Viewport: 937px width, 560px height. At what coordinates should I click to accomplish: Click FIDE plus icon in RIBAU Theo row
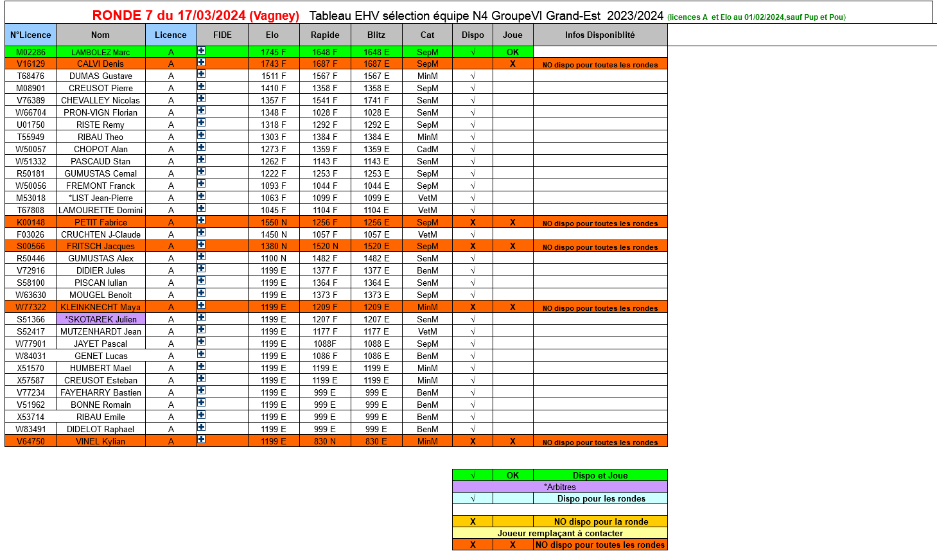pyautogui.click(x=201, y=136)
